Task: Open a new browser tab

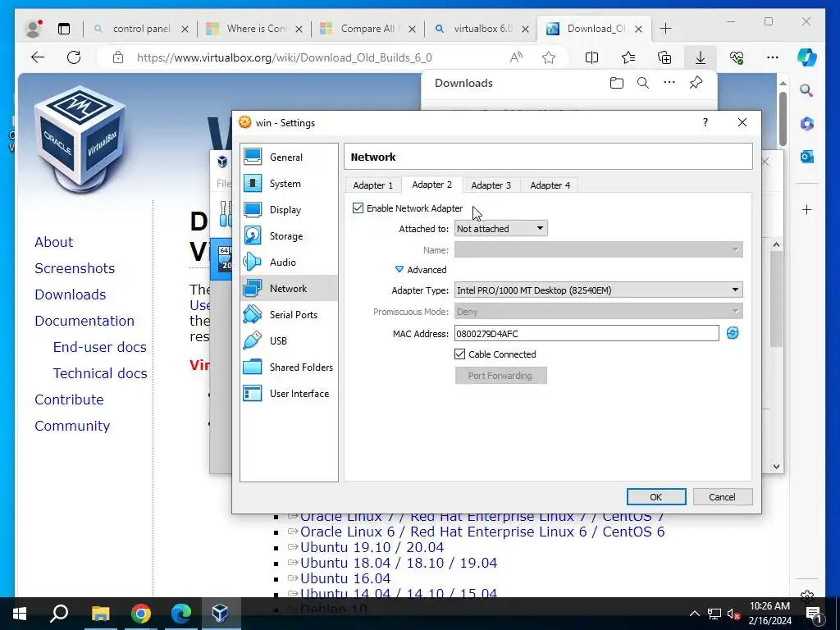Action: tap(665, 29)
